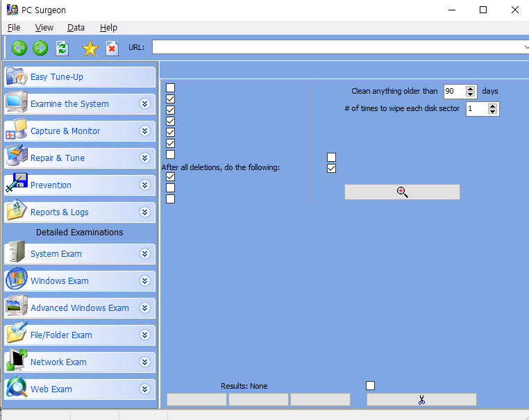The image size is (529, 420).
Task: Expand the Prevention chevron
Action: pos(144,185)
